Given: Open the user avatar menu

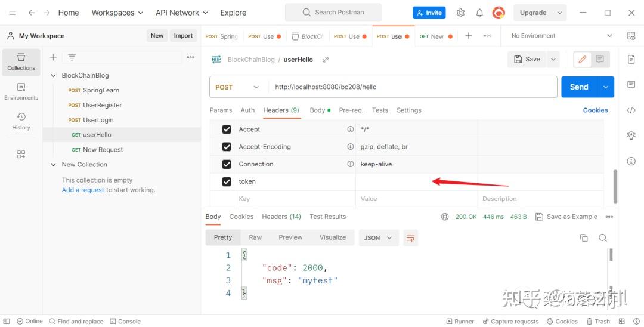Looking at the screenshot, I should (x=499, y=13).
